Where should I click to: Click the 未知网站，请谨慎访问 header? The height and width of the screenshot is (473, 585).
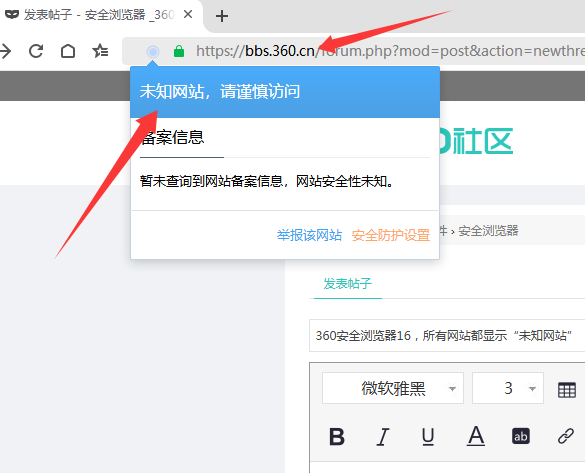tap(220, 91)
